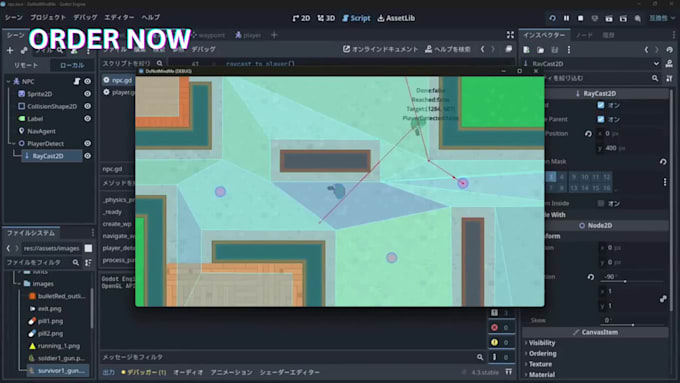This screenshot has height=383, width=680.
Task: Open the オーディオ bottom panel
Action: pos(188,372)
